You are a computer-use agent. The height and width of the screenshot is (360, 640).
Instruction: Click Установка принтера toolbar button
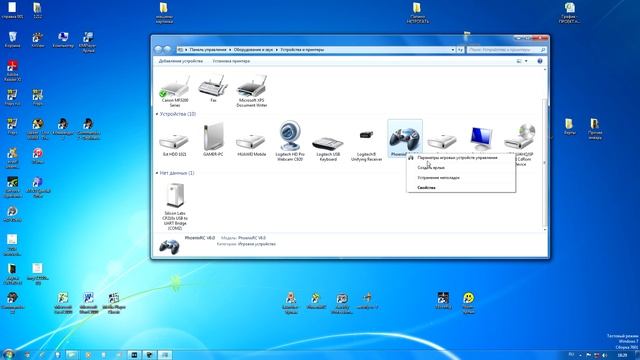(x=231, y=61)
